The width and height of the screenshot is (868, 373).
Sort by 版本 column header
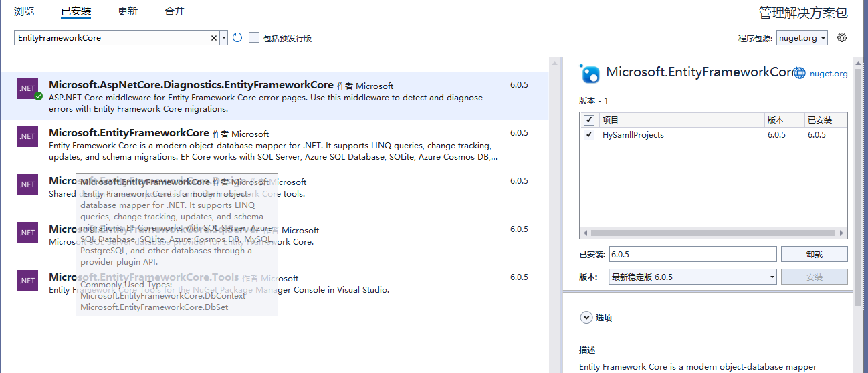click(x=785, y=120)
